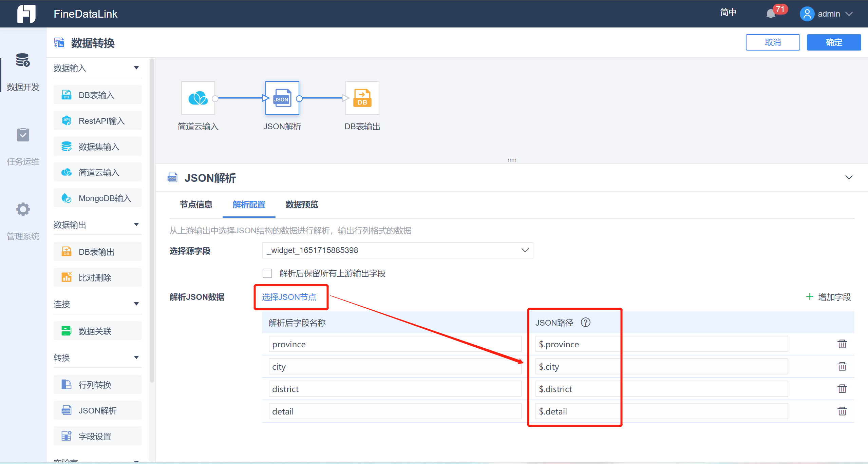Viewport: 868px width, 464px height.
Task: Switch to the 数据预览 tab
Action: [x=302, y=205]
